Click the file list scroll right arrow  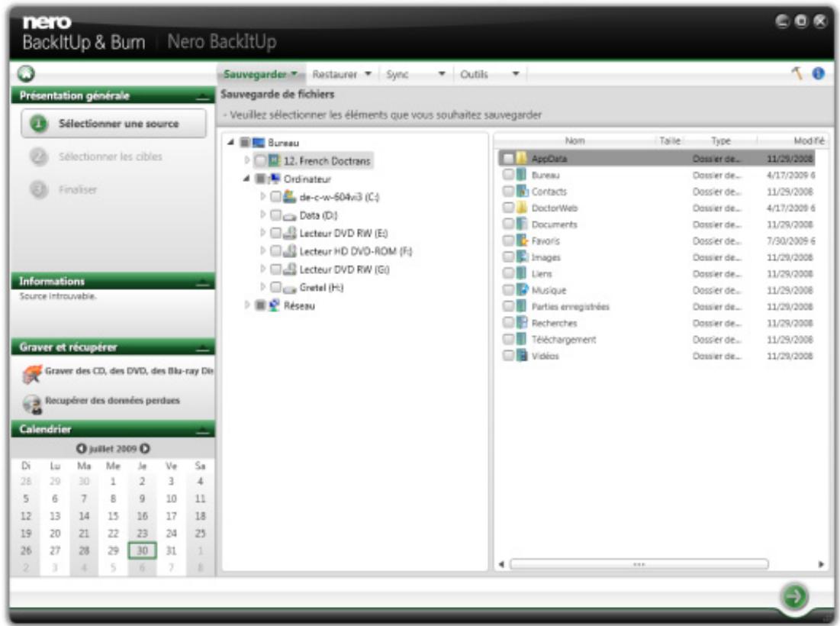[x=821, y=564]
